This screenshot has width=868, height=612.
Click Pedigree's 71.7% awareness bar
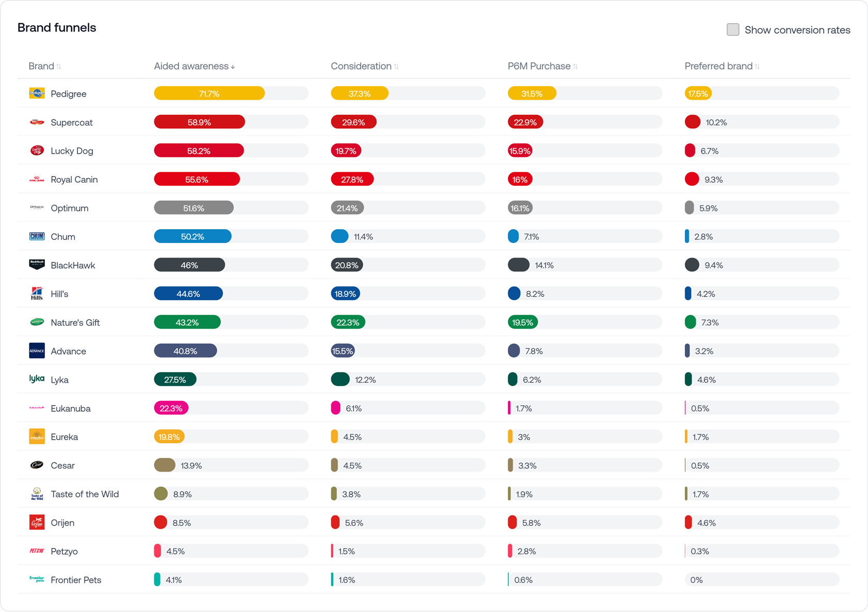(x=209, y=93)
